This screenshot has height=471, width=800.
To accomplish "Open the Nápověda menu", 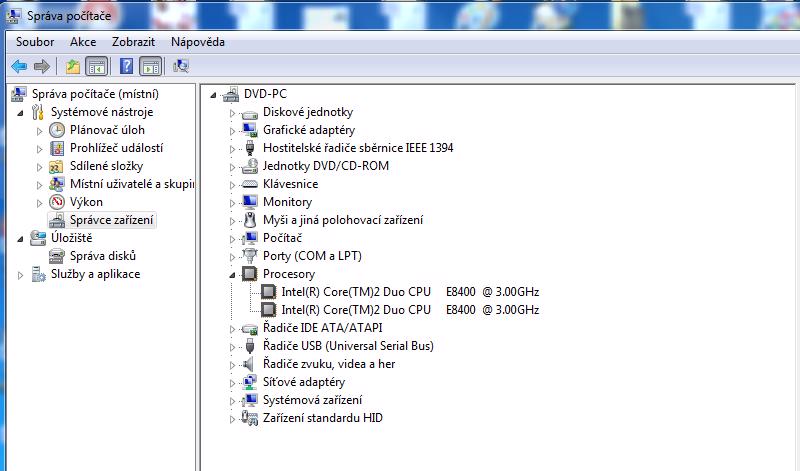I will (197, 42).
